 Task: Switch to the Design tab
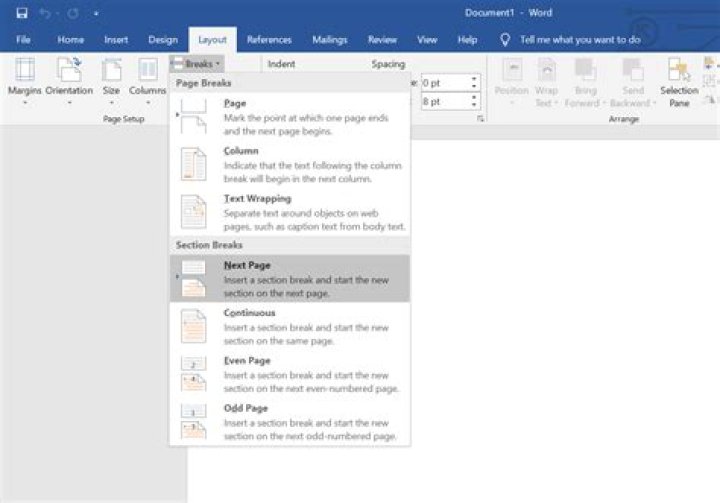[x=163, y=40]
